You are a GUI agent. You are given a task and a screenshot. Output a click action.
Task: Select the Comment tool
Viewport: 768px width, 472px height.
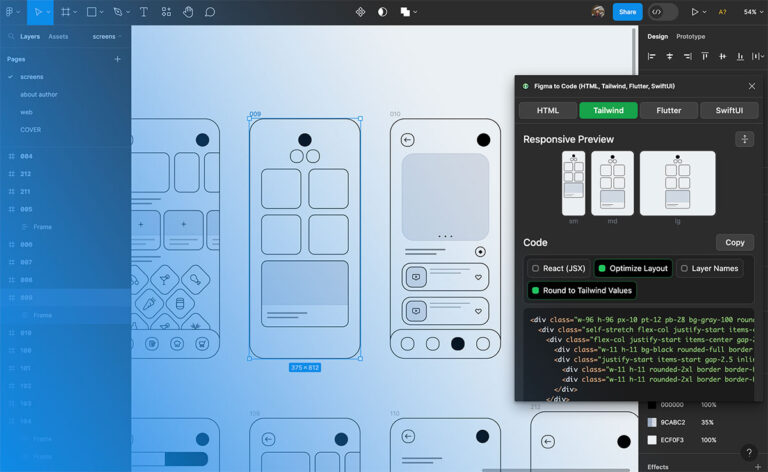[x=210, y=12]
